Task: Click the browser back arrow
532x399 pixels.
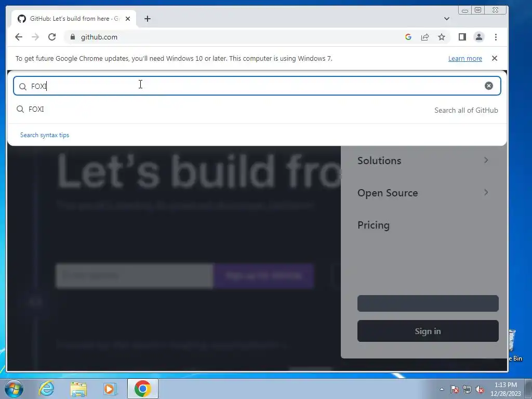Action: pyautogui.click(x=19, y=37)
